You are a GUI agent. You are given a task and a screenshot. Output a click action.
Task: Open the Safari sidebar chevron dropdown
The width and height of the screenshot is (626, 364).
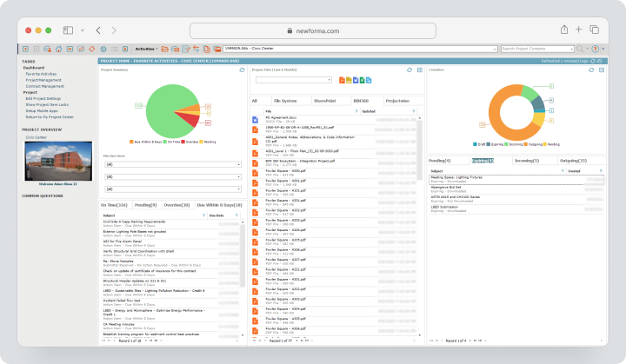click(83, 30)
